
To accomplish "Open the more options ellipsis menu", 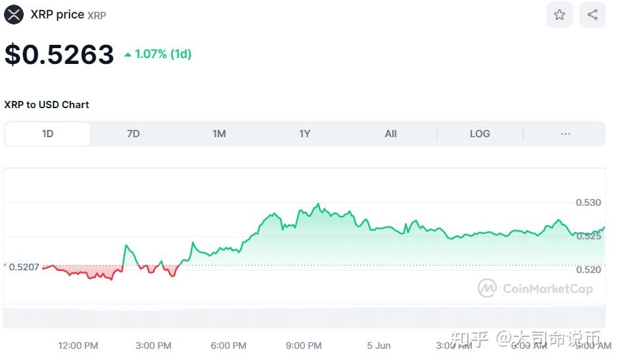I will pyautogui.click(x=565, y=134).
